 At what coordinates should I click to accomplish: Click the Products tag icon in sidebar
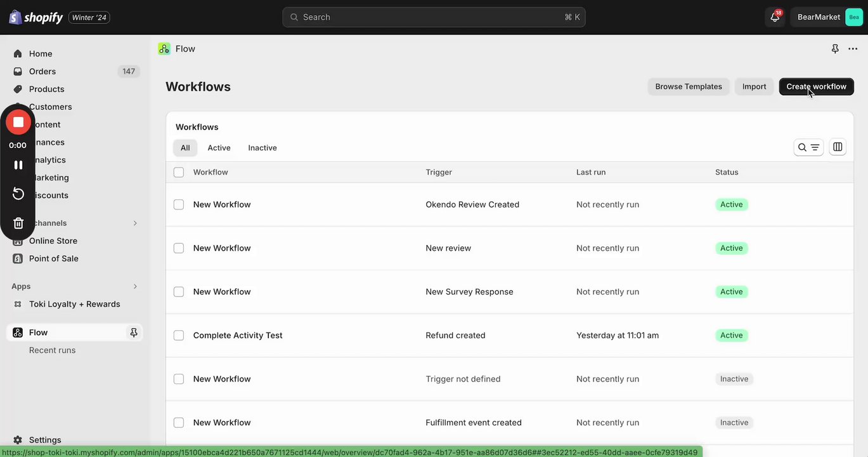pyautogui.click(x=18, y=89)
